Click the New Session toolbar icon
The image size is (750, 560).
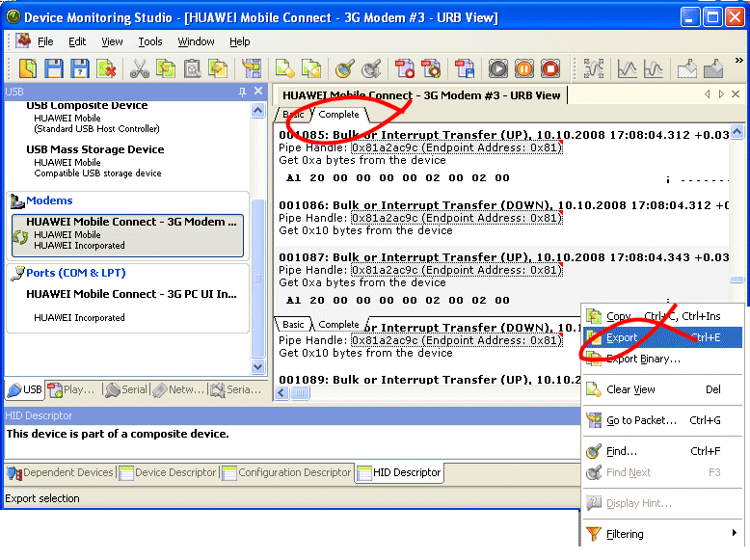click(28, 68)
